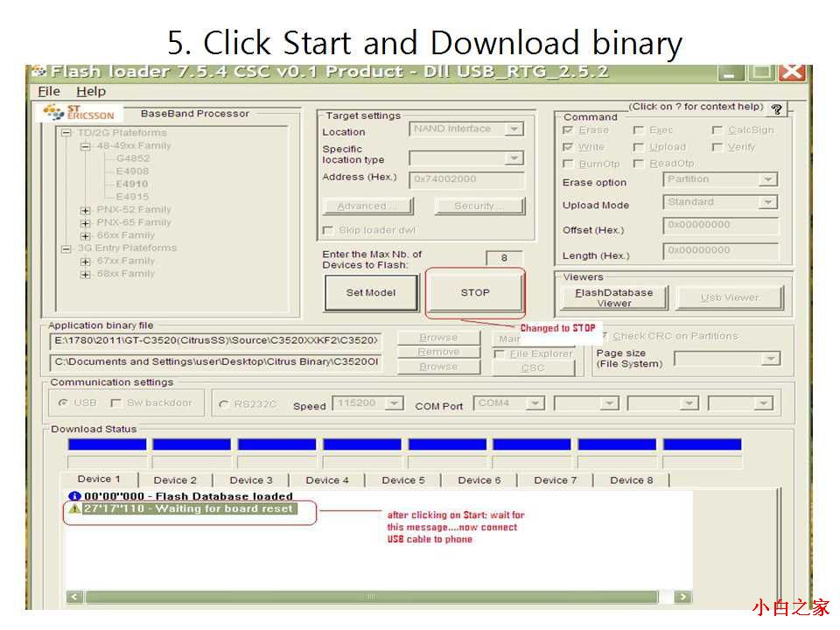
Task: Collapse the 3G Entry Plateforms node
Action: [66, 248]
